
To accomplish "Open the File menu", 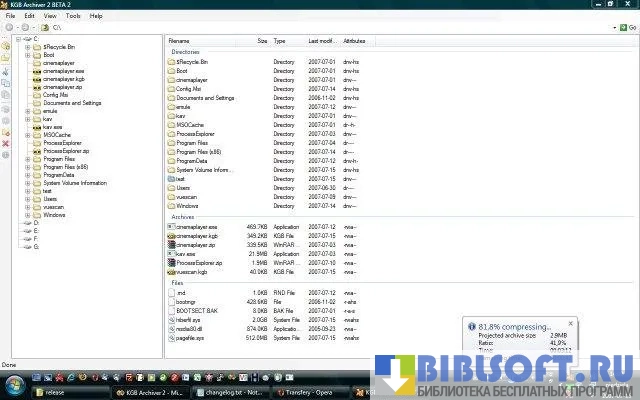I will point(10,16).
